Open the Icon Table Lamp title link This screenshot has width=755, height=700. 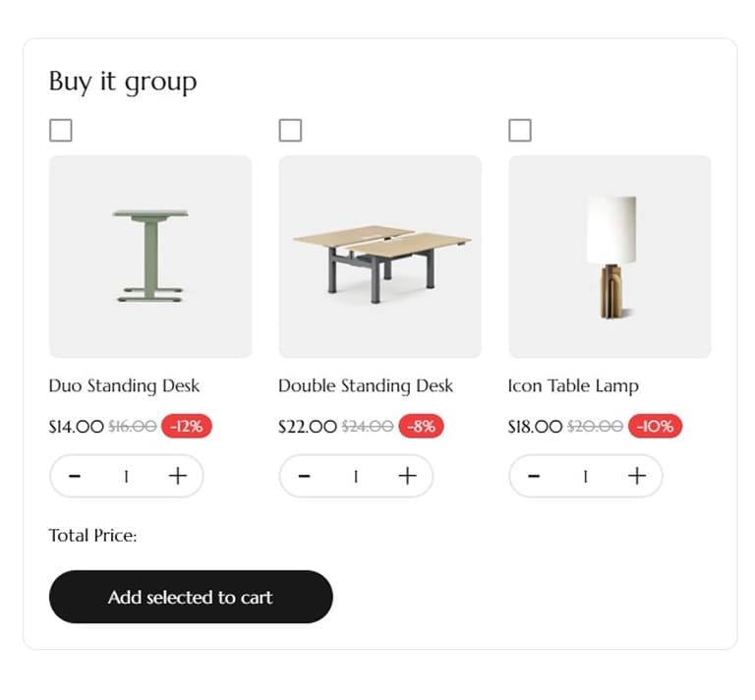[573, 385]
